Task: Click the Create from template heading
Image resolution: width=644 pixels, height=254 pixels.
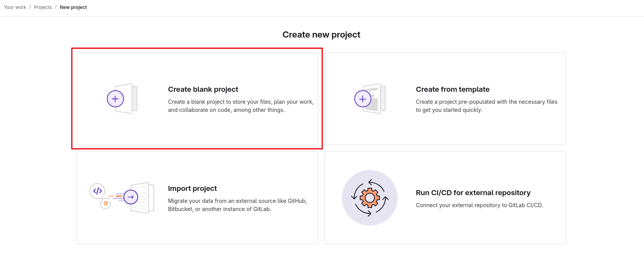Action: tap(452, 89)
